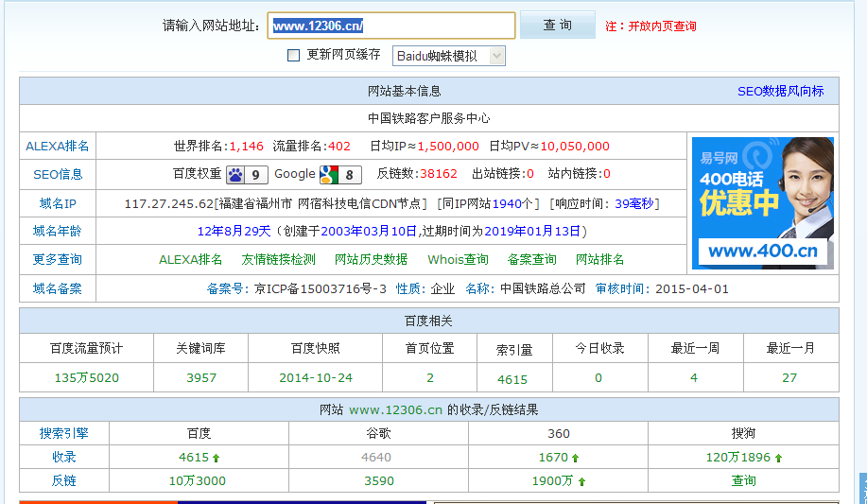Click the 搜索引擎 header label
The image size is (867, 504).
tap(64, 433)
